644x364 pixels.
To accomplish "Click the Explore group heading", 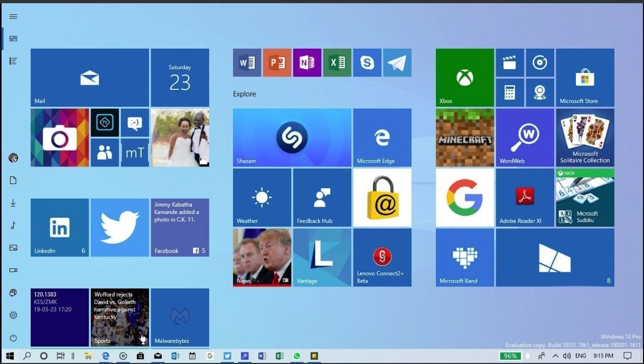I will click(244, 94).
